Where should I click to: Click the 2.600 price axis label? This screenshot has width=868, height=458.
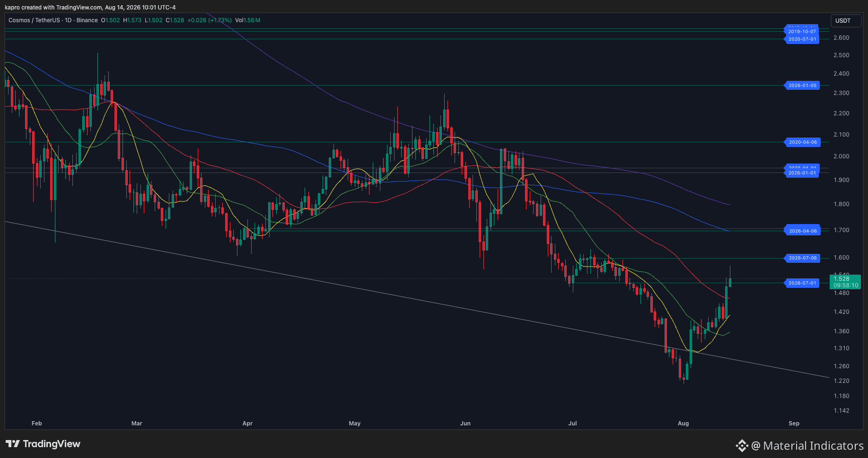coord(841,38)
